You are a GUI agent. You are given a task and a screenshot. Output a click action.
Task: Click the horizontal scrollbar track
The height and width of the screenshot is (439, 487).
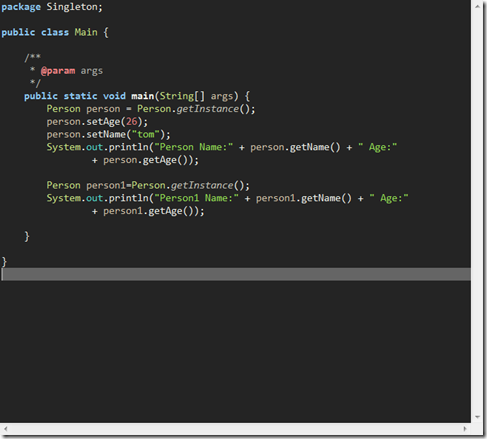click(235, 429)
